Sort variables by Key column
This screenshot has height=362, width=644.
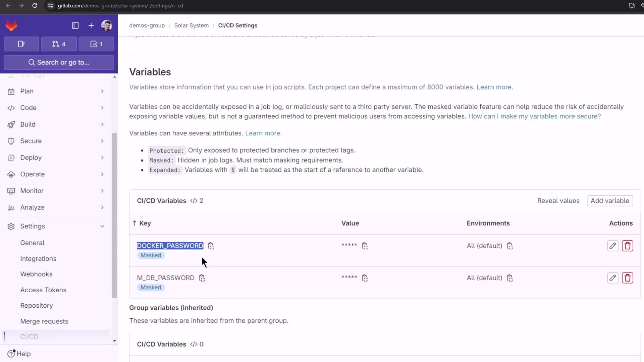pyautogui.click(x=145, y=223)
